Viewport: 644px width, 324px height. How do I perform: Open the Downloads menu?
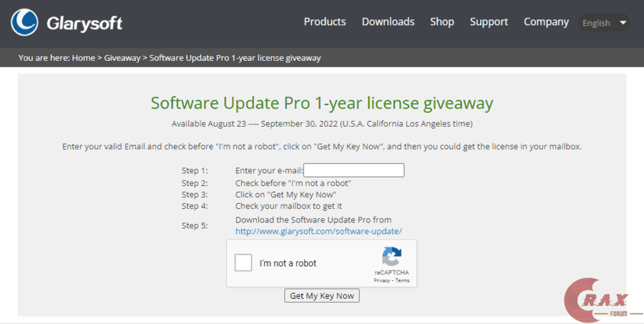tap(388, 22)
